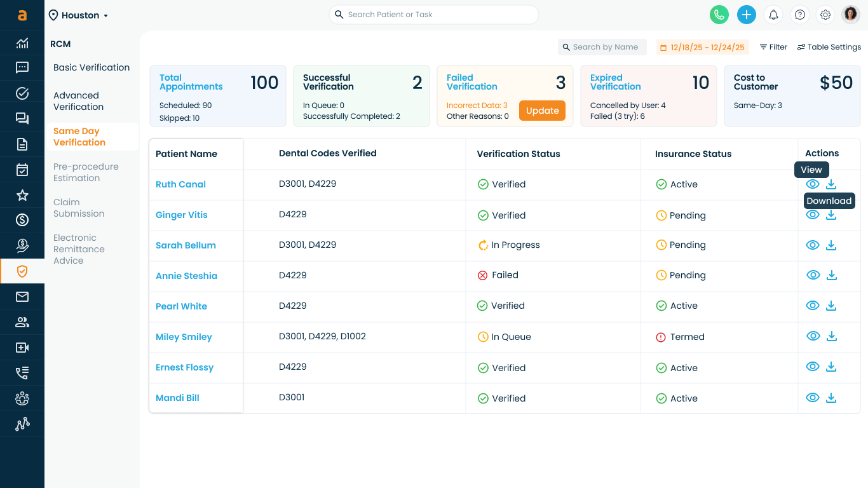The width and height of the screenshot is (868, 488).
Task: Open patient link Ruth Canal
Action: 180,184
